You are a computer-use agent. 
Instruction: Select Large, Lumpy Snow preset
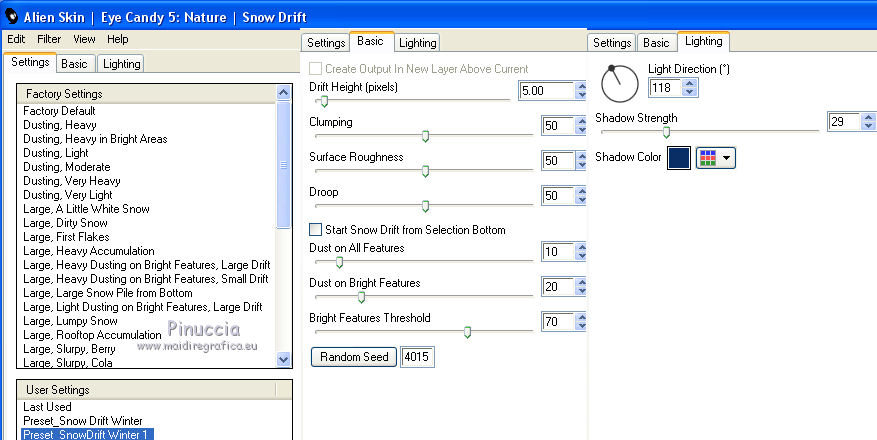(x=70, y=320)
